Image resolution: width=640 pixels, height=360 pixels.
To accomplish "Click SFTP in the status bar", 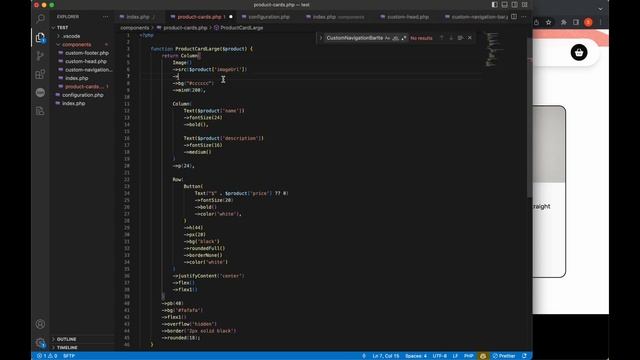I will tap(69, 356).
